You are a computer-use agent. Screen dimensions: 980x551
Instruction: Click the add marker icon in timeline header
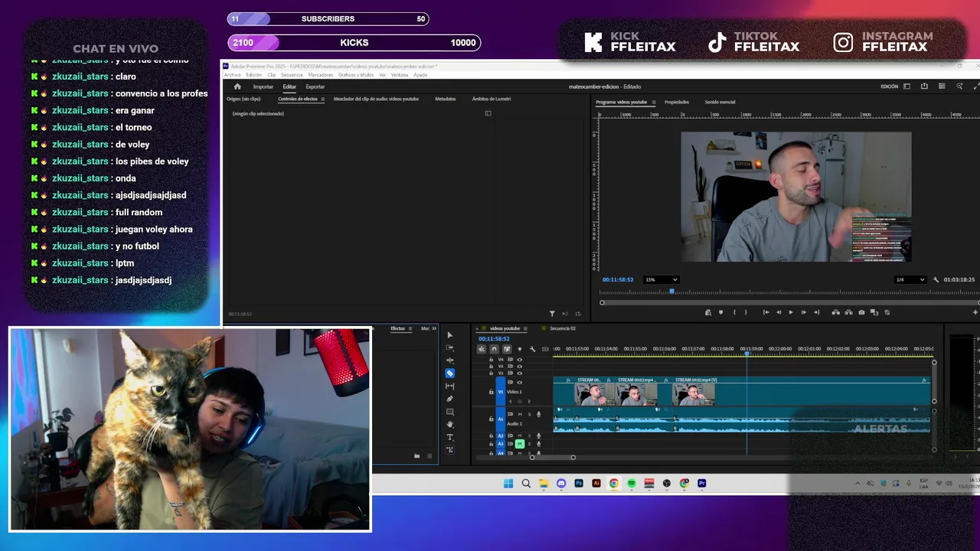pyautogui.click(x=520, y=349)
